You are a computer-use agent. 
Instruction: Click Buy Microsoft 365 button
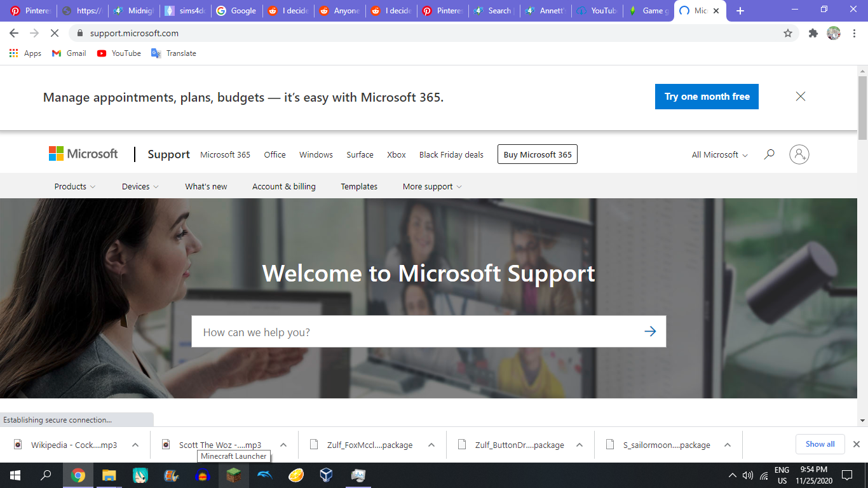pos(538,154)
